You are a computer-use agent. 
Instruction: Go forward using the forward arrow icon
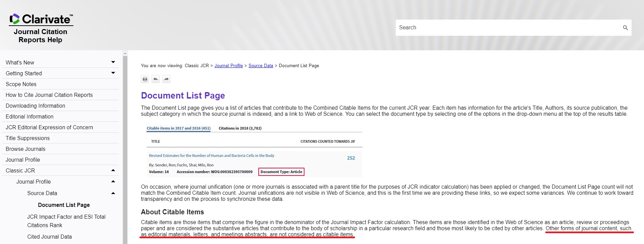click(166, 79)
